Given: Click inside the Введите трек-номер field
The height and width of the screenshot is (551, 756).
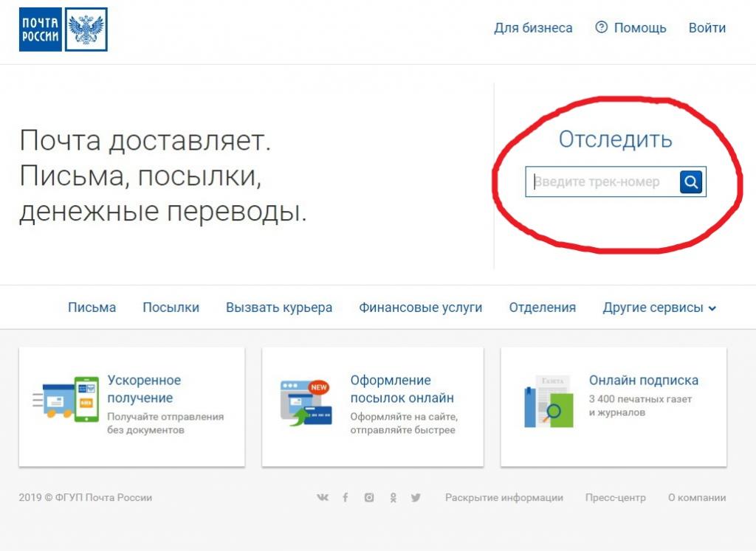Looking at the screenshot, I should click(x=602, y=181).
